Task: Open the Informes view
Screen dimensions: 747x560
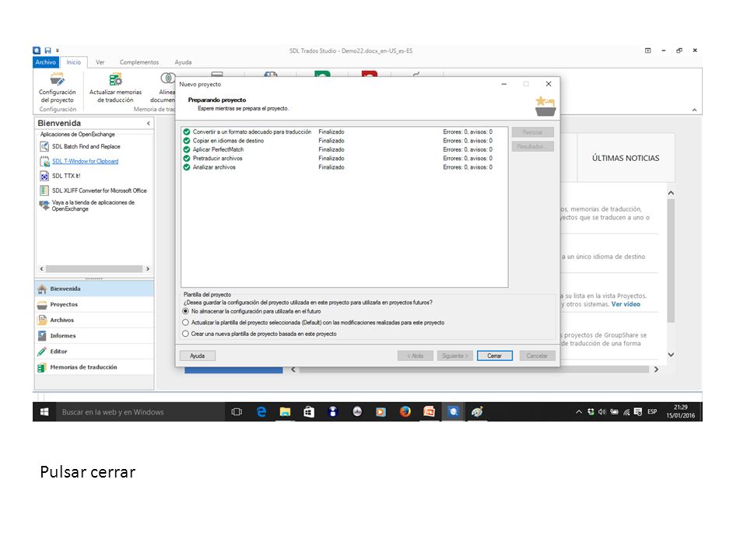Action: (x=94, y=336)
